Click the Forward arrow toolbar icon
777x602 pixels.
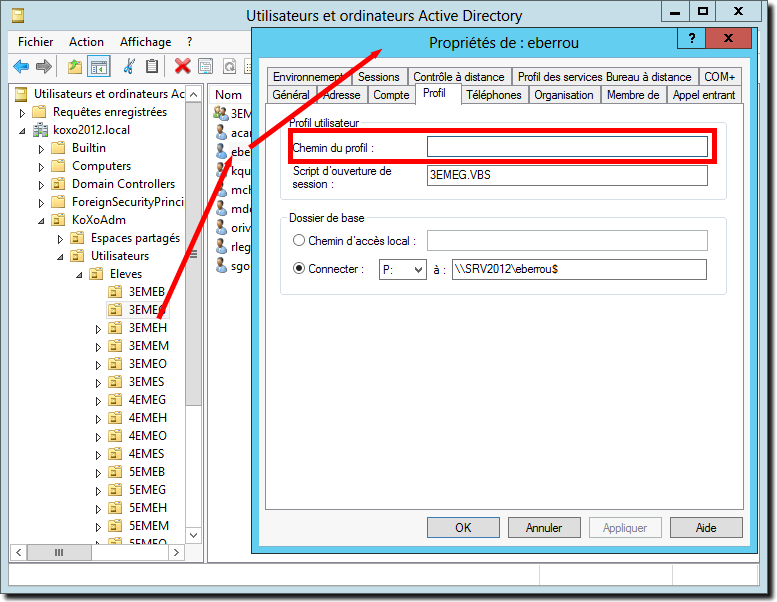(43, 66)
